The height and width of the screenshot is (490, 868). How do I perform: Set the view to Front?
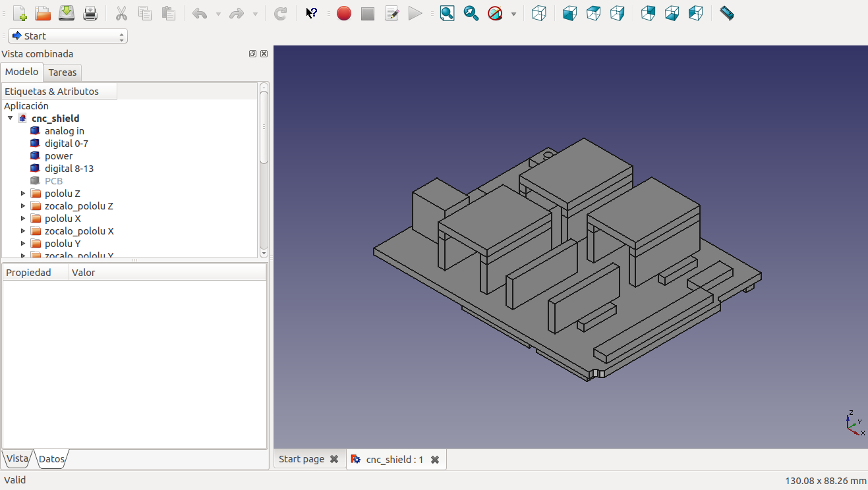click(x=570, y=13)
